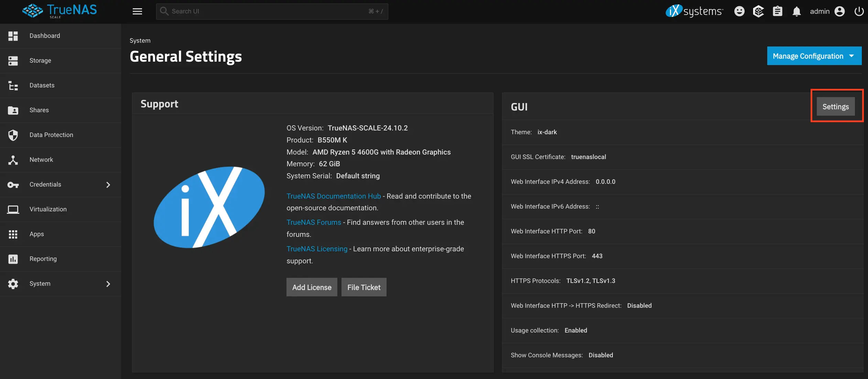Select Storage in the sidebar
Viewport: 868px width, 379px height.
click(x=40, y=61)
